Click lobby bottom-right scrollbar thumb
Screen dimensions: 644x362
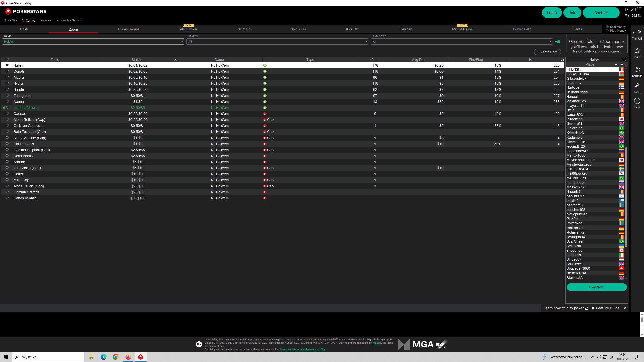(x=642, y=319)
